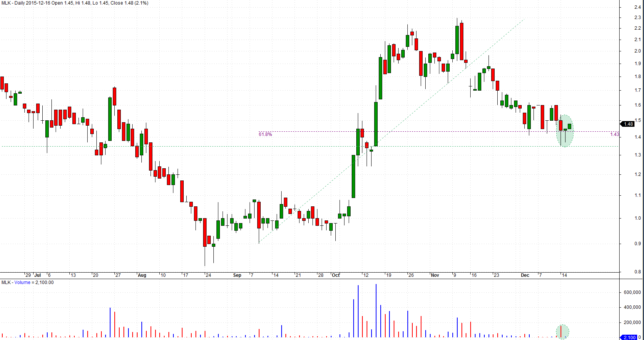Click the Jul month label on date axis
Screen dimensions: 644x340
click(x=37, y=275)
